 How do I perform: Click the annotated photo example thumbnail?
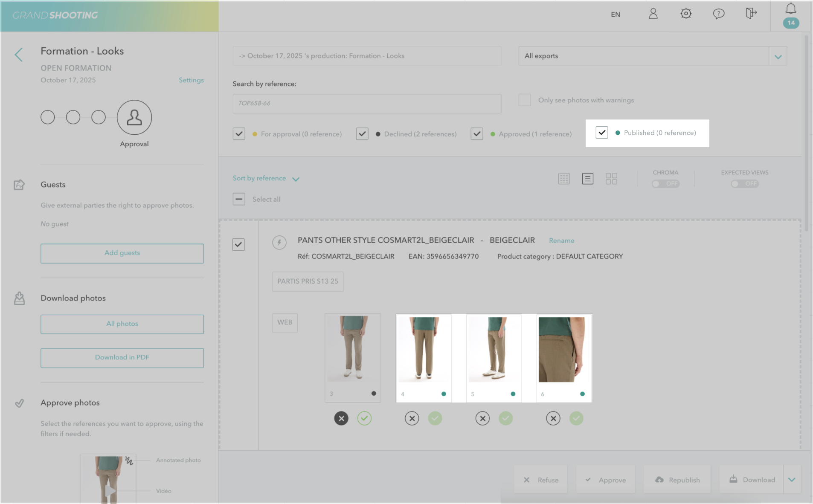coord(108,479)
